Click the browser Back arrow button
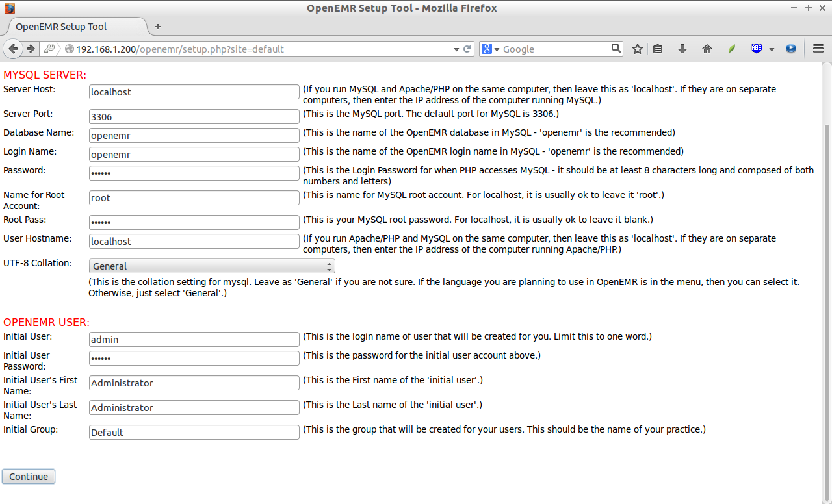 14,49
